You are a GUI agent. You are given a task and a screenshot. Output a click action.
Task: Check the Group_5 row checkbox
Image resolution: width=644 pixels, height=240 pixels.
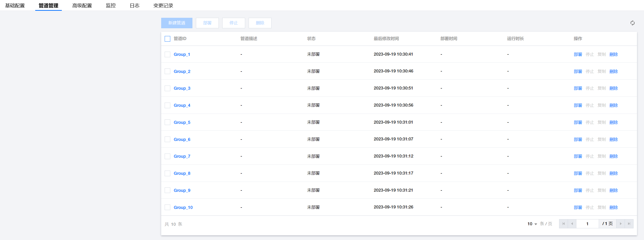coord(167,122)
